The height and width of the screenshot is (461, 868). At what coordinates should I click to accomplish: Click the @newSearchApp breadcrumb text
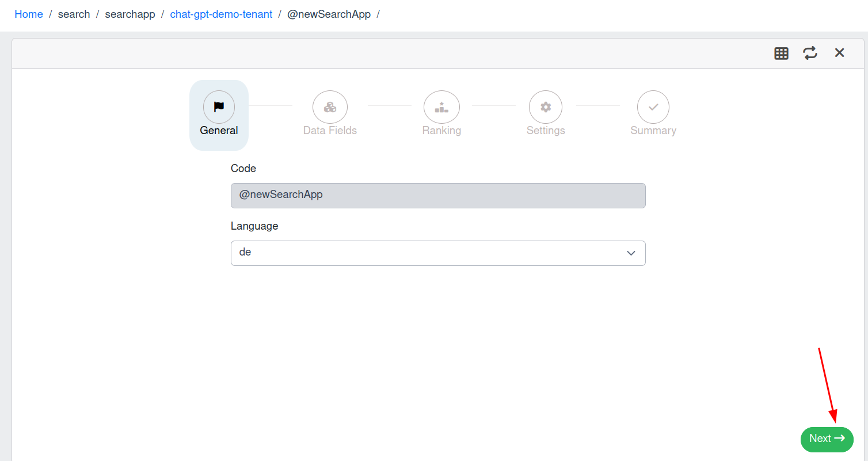[329, 14]
